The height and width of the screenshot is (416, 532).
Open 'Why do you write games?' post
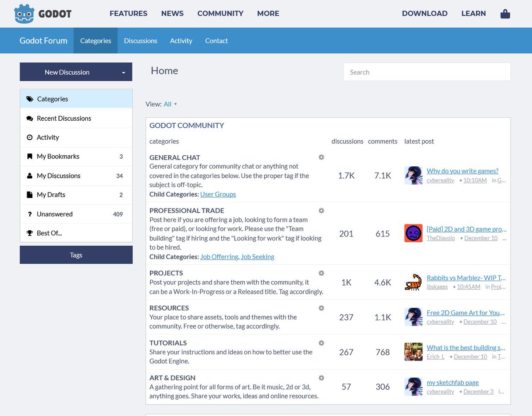coord(462,171)
